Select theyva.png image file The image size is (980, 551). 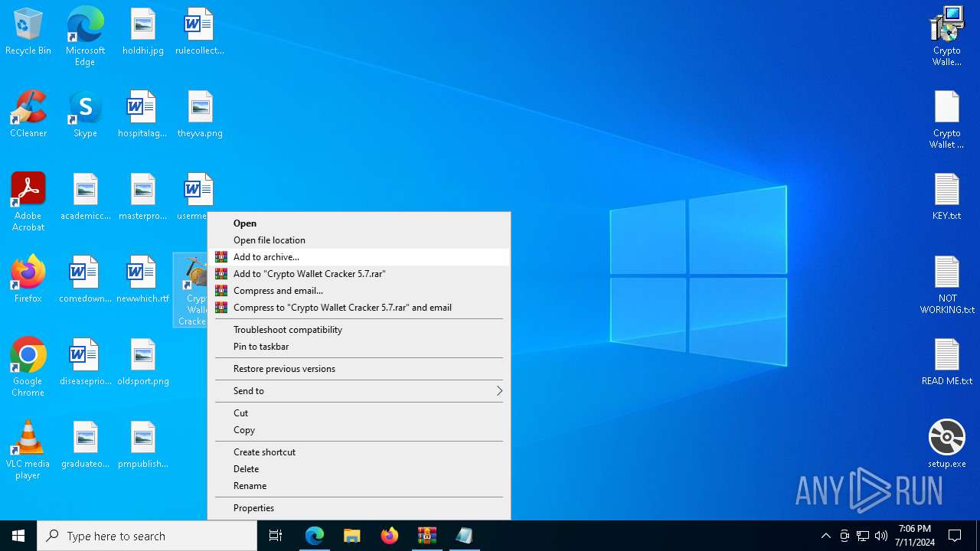click(200, 114)
